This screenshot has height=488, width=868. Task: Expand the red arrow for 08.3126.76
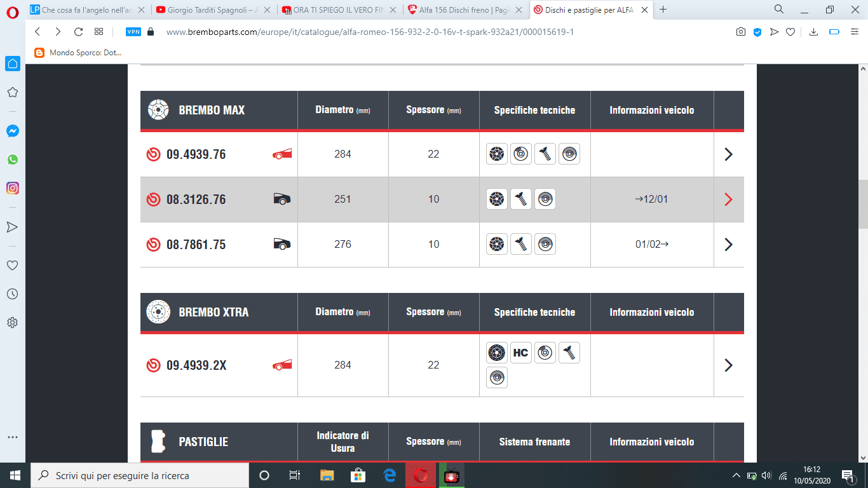click(729, 199)
